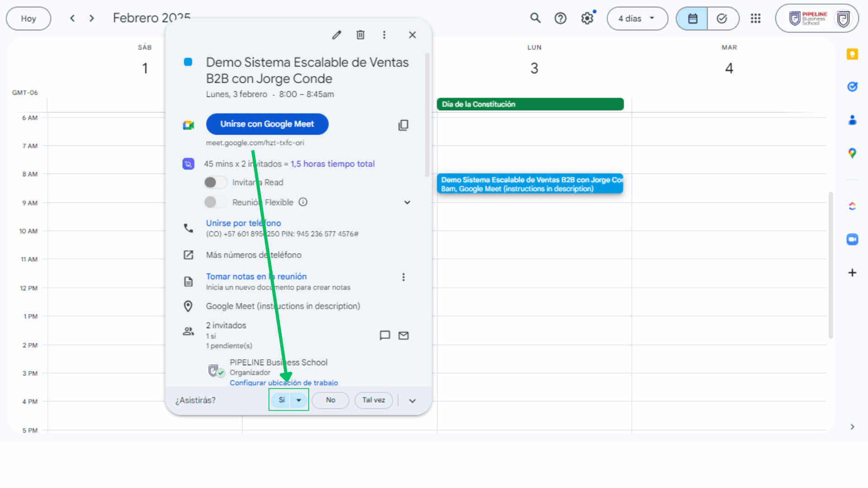The image size is (868, 488).
Task: Open Unirse por teléfono link
Action: coord(244,223)
